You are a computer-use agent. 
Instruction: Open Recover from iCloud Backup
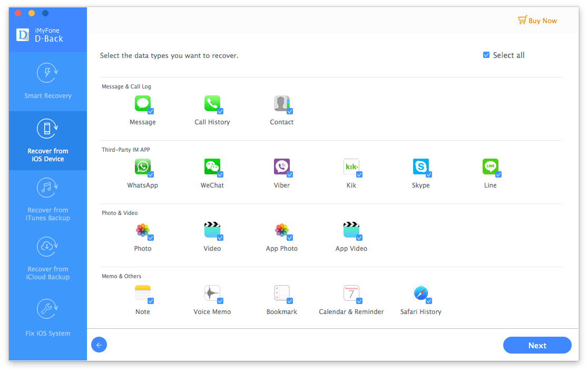48,259
